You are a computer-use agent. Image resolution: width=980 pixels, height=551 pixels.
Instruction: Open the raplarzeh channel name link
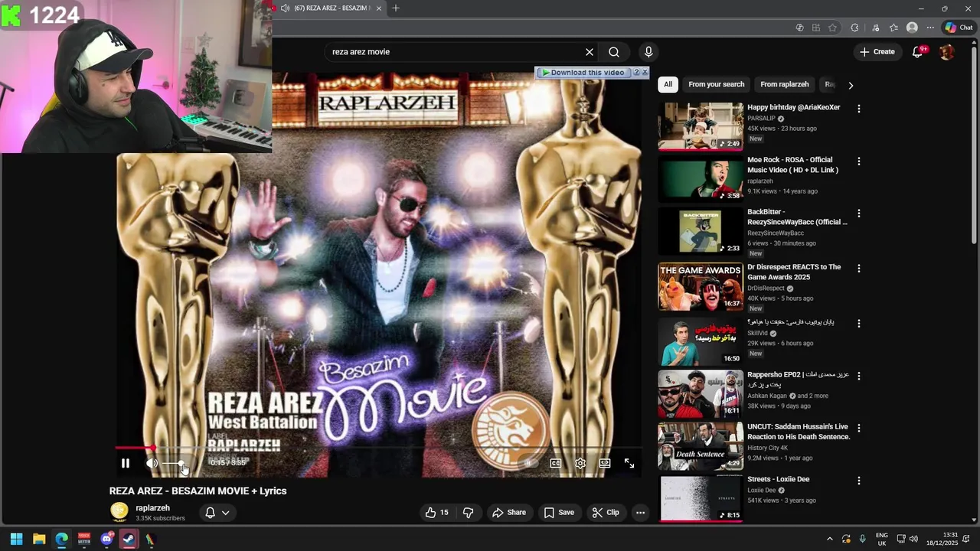point(153,508)
